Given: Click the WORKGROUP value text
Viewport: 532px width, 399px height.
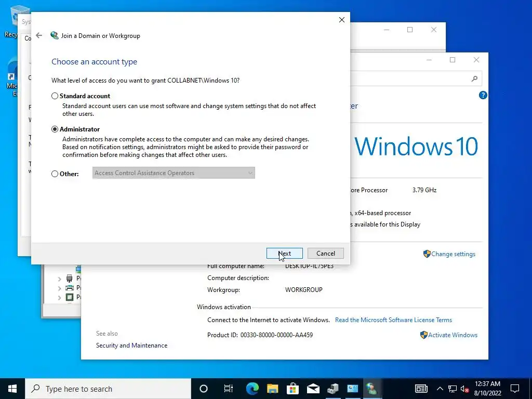Looking at the screenshot, I should pyautogui.click(x=303, y=290).
